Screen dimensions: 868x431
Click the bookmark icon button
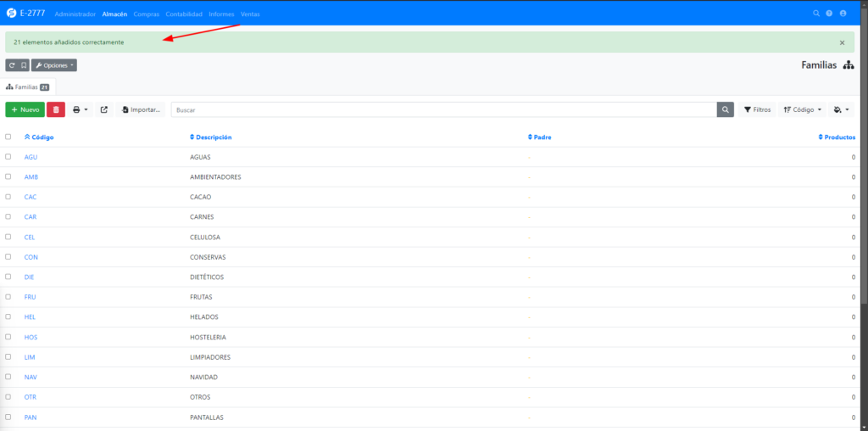click(24, 65)
